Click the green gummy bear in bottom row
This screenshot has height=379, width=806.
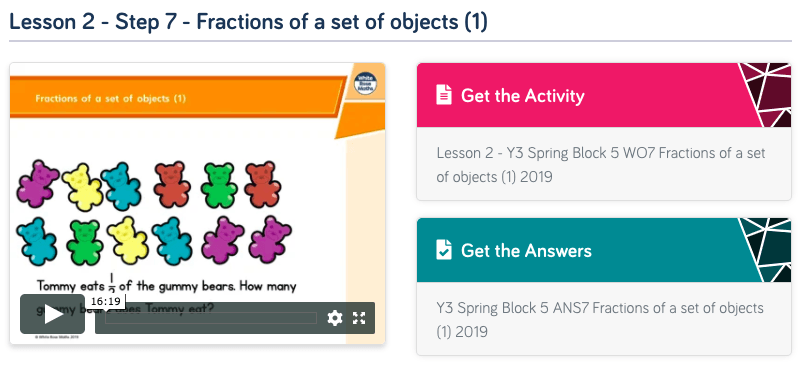click(x=85, y=242)
